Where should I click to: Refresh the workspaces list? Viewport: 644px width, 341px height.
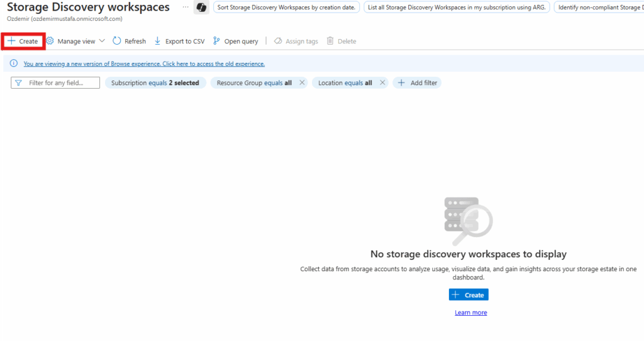click(130, 41)
